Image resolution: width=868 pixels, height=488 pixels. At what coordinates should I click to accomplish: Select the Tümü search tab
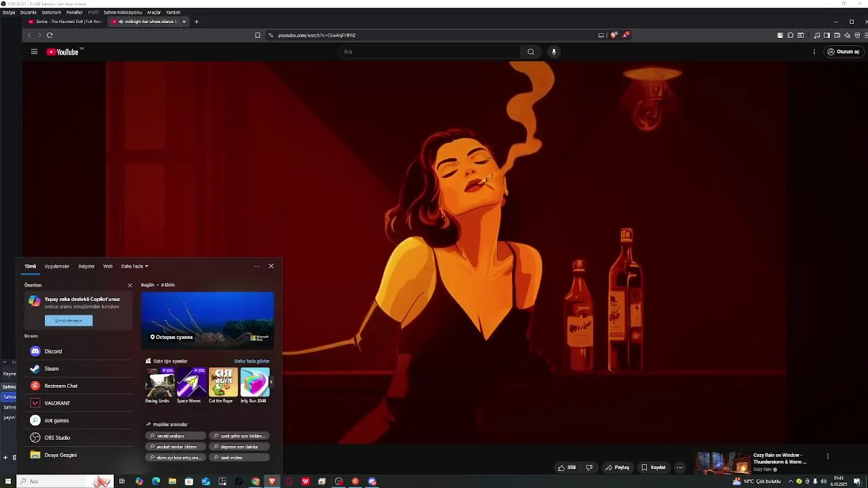tap(31, 266)
